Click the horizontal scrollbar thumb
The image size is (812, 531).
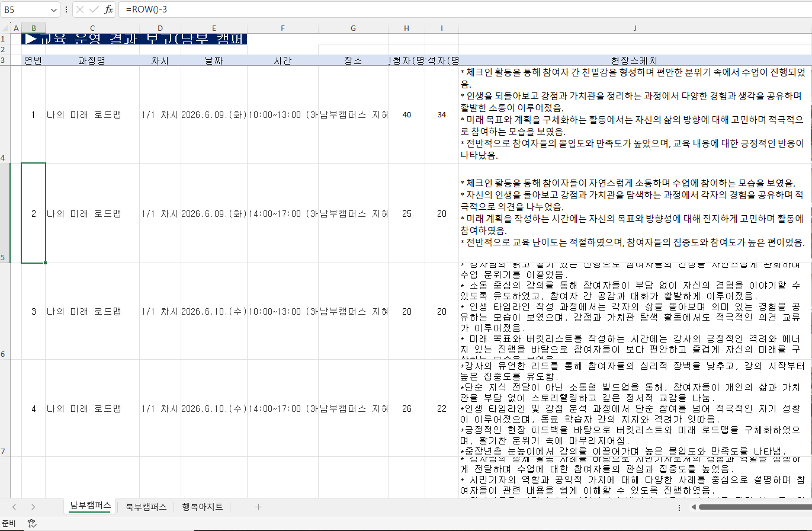click(x=755, y=507)
